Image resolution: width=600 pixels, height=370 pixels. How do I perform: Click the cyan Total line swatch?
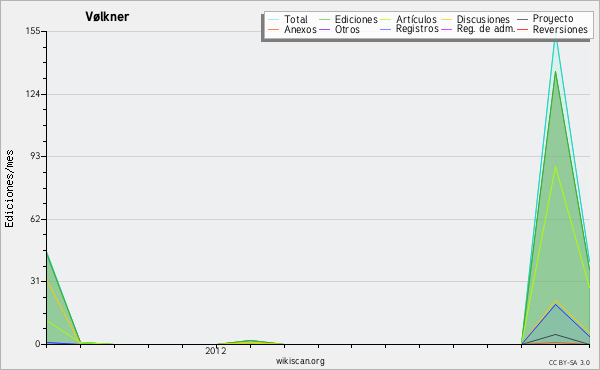(x=274, y=19)
